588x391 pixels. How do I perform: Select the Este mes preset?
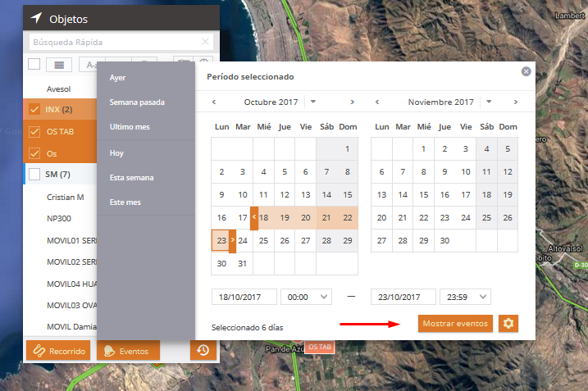point(125,202)
